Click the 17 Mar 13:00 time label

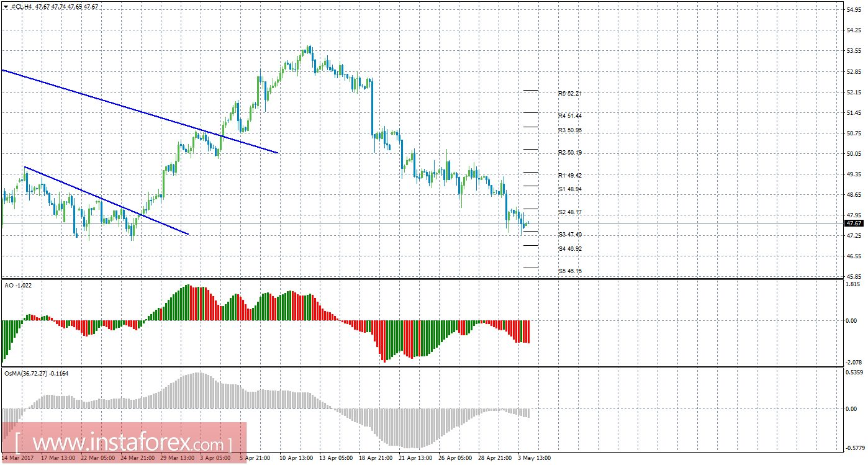pos(58,459)
